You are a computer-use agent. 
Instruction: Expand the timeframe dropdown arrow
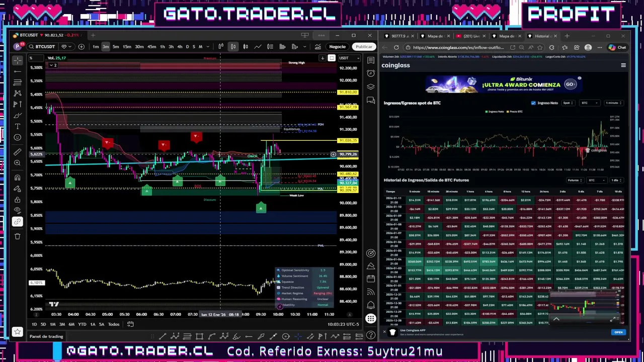(x=208, y=47)
